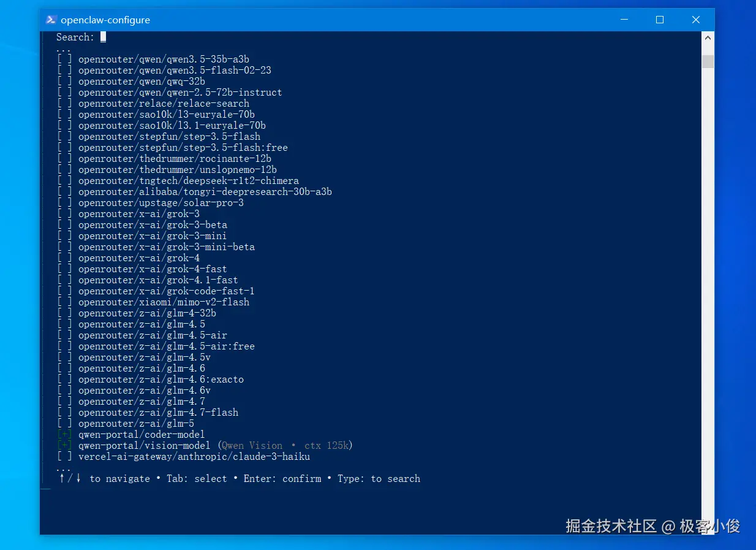Screen dimensions: 756x550
Task: Select text openrouter/z-ai/glm-4.6:exacto
Action: 161,380
